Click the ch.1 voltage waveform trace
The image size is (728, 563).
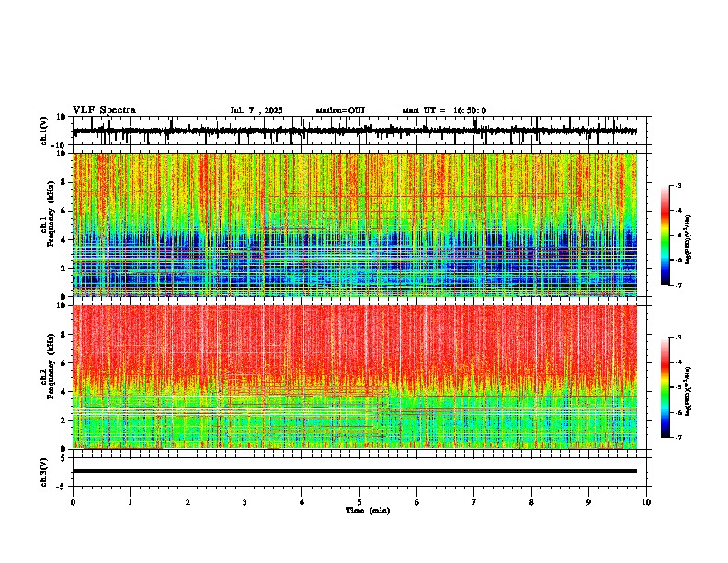point(355,132)
